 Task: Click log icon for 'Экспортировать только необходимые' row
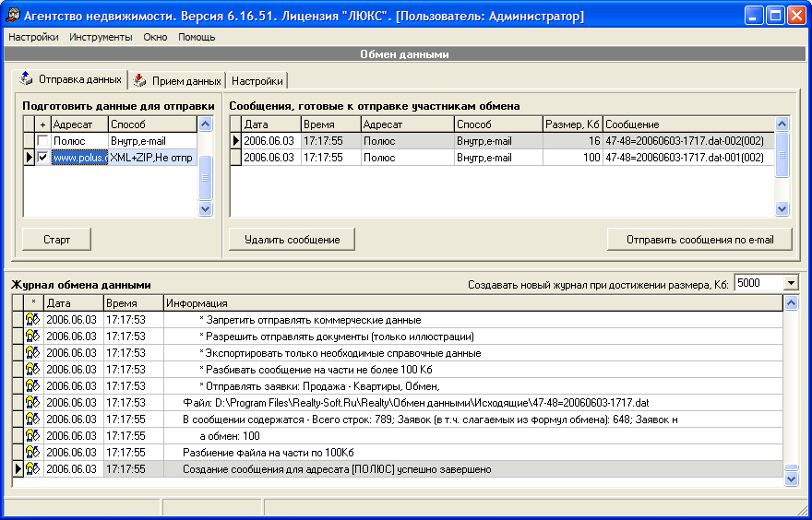pos(32,353)
